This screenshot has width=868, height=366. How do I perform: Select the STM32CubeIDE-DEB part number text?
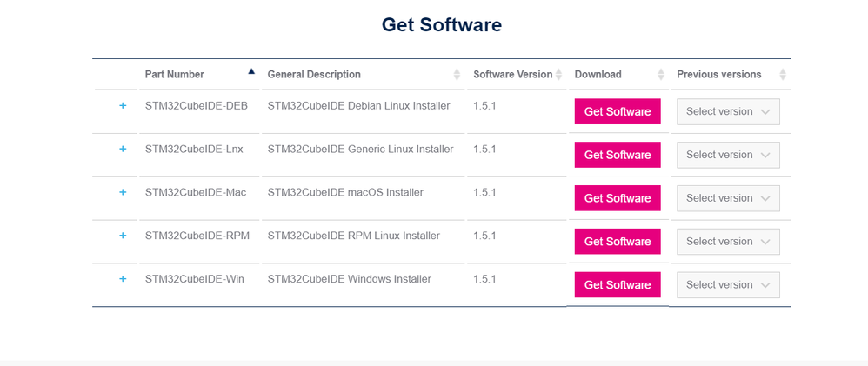(x=197, y=106)
